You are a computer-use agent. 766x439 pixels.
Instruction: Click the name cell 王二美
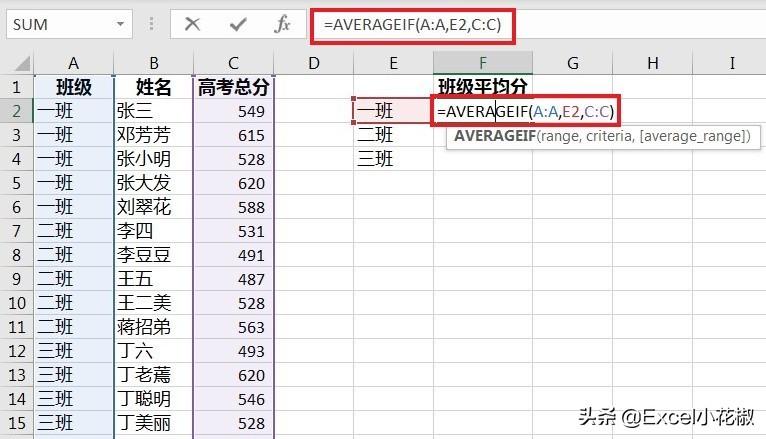[x=153, y=303]
